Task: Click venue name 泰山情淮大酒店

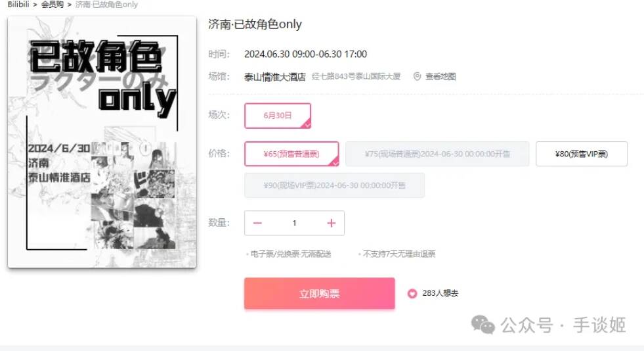Action: (275, 77)
